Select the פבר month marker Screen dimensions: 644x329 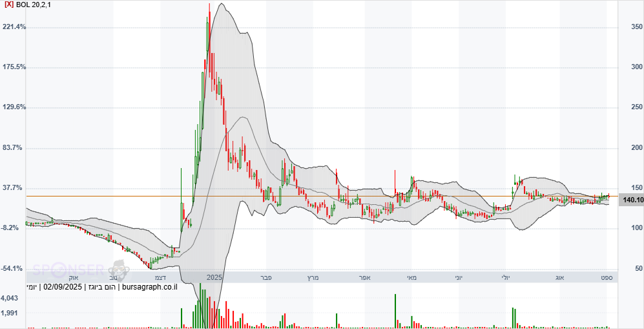(x=265, y=277)
